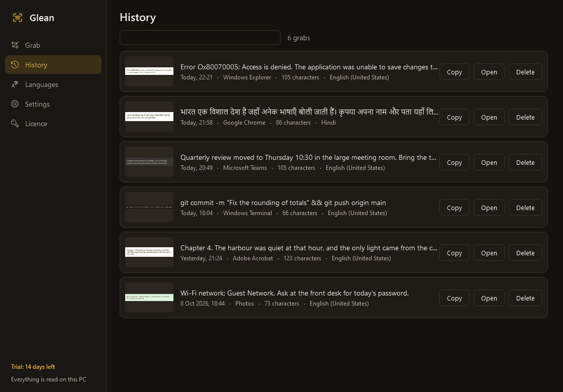Open the git commit grab
The width and height of the screenshot is (563, 392).
click(489, 208)
